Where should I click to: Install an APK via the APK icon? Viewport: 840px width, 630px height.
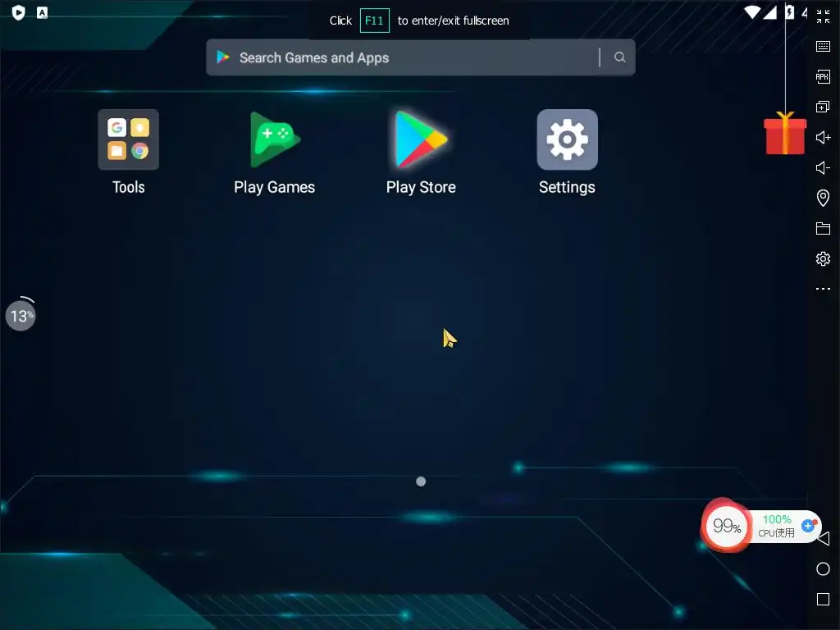click(x=823, y=76)
